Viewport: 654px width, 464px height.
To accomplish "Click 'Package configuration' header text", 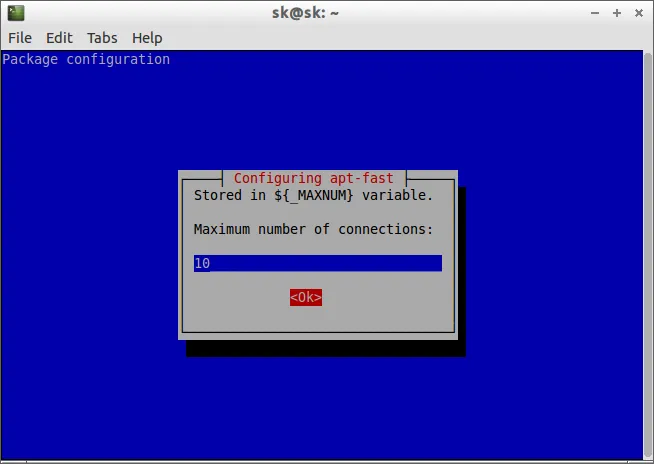I will 86,59.
